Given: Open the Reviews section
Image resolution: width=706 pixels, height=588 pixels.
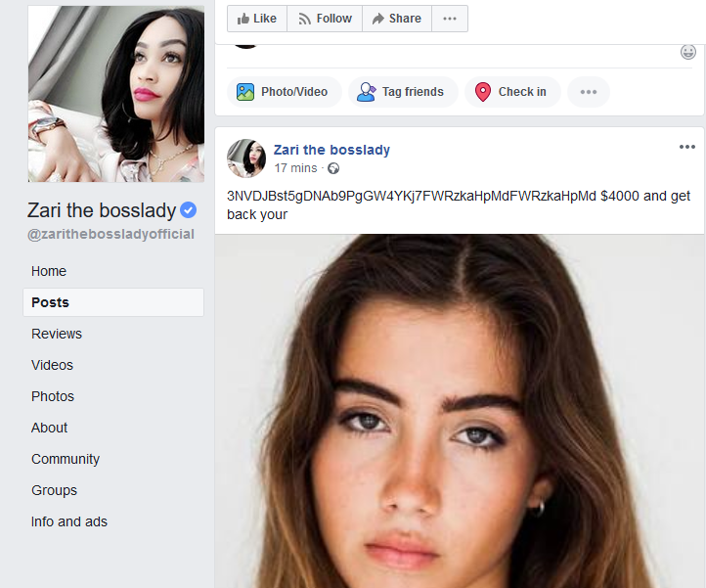Looking at the screenshot, I should coord(57,334).
